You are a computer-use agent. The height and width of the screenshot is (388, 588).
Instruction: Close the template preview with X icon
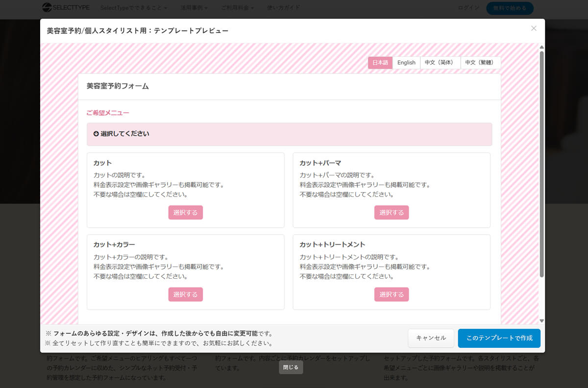(x=534, y=28)
